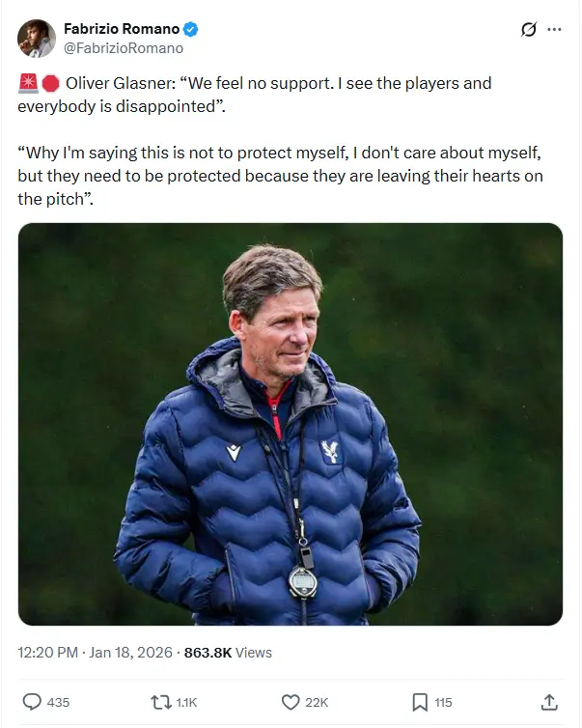Toggle the bookmark icon

420,702
